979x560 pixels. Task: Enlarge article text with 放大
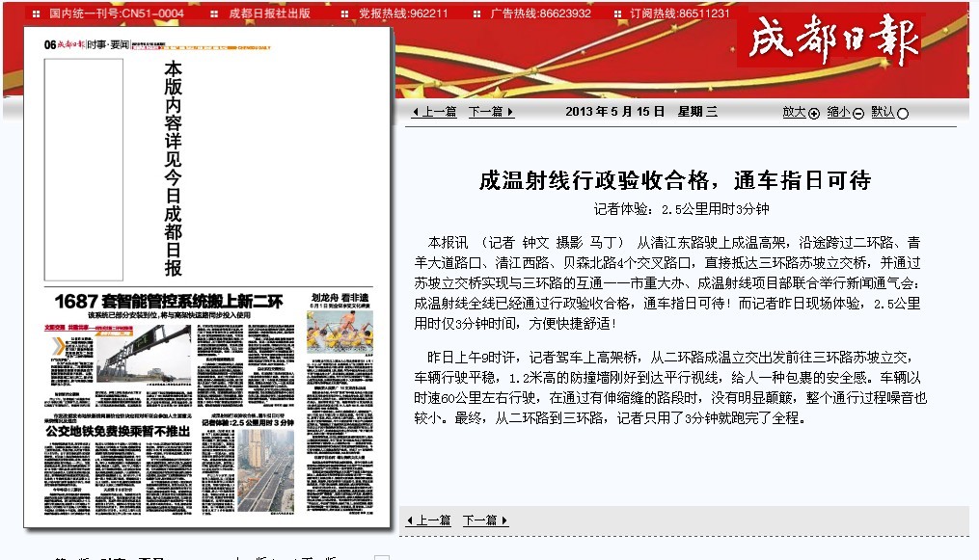coord(794,112)
